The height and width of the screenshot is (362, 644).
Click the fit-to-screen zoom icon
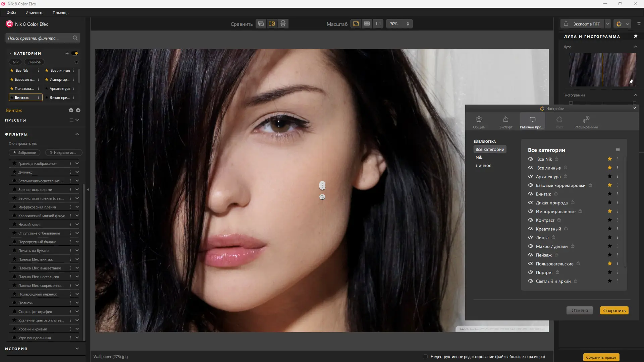click(356, 24)
